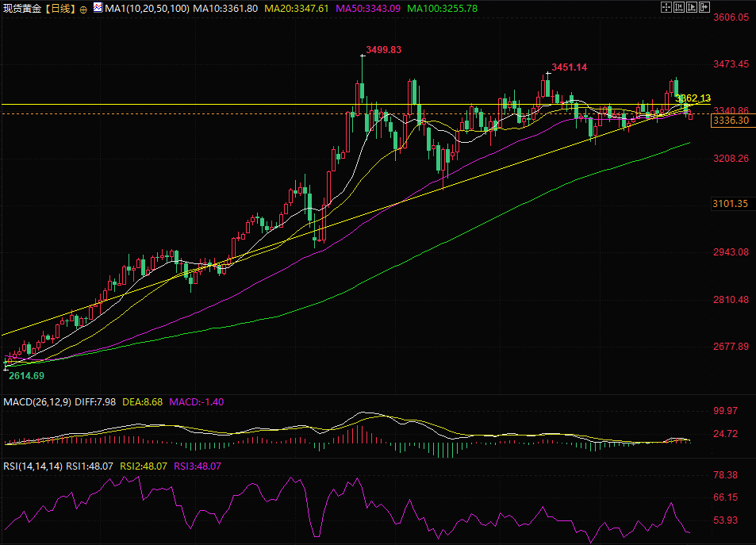This screenshot has height=545, width=756.
Task: Click the DEA:8.68 value
Action: point(142,402)
